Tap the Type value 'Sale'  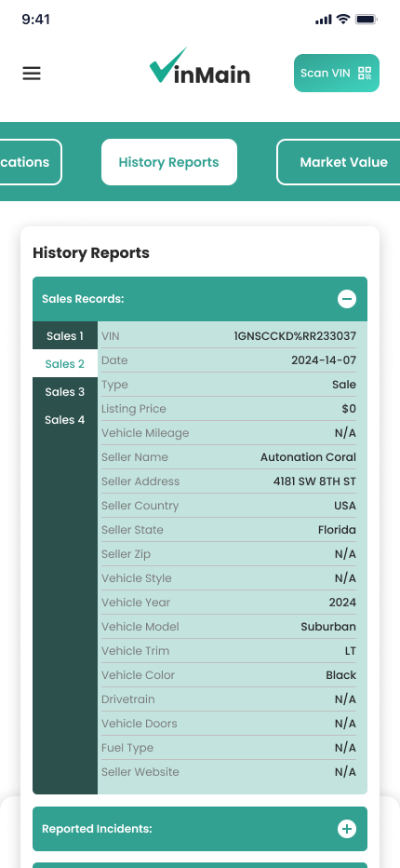[344, 385]
